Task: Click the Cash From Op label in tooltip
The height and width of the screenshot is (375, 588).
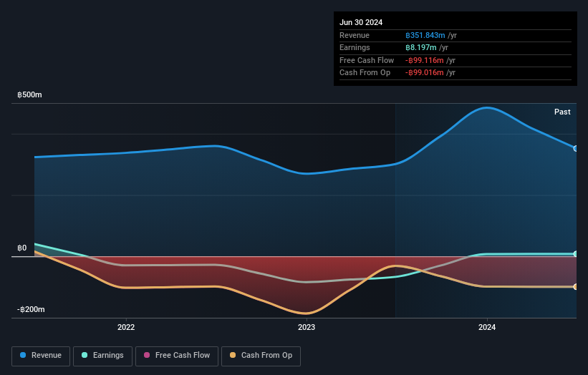Action: [365, 73]
